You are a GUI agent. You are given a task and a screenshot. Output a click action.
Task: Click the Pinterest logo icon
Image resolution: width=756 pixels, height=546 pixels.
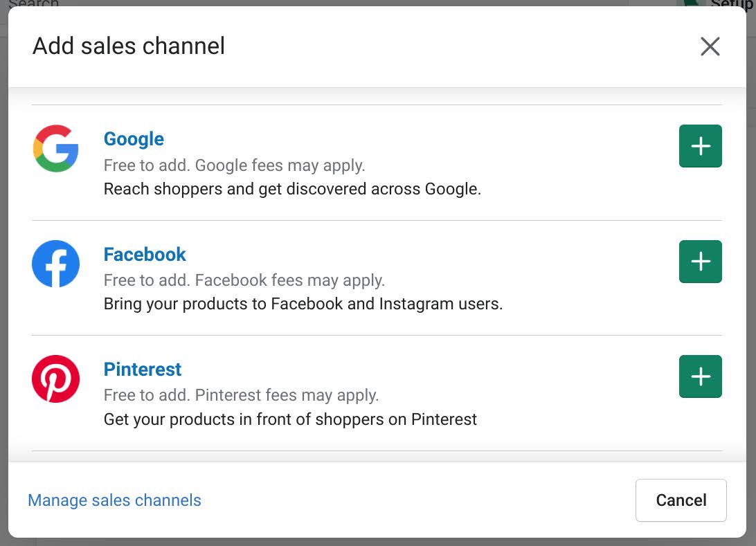click(55, 379)
